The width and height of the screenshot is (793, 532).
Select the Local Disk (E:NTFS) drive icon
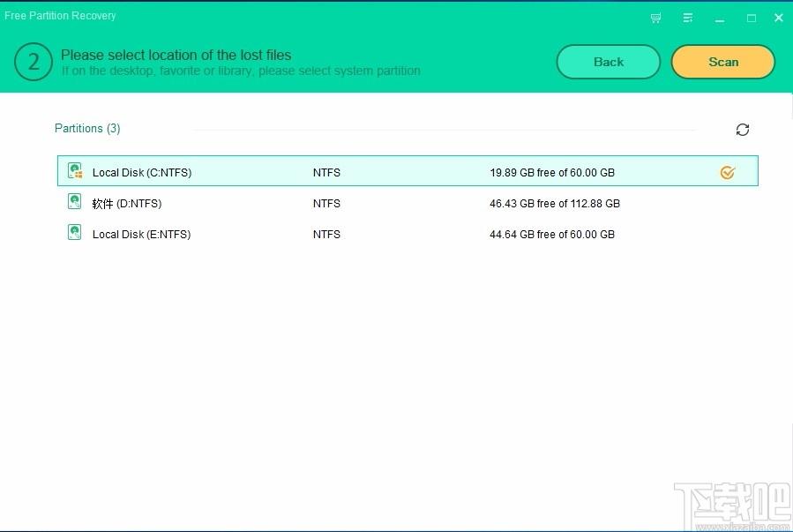74,232
